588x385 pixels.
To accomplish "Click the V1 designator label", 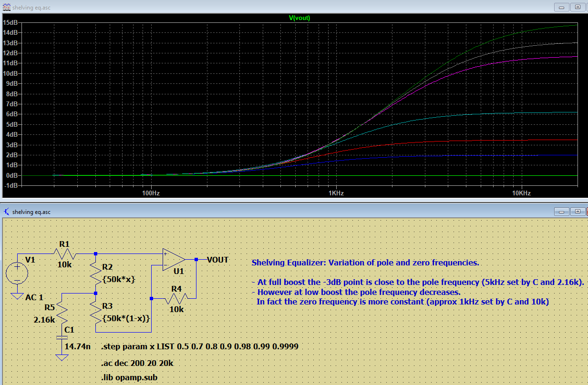I will (30, 260).
